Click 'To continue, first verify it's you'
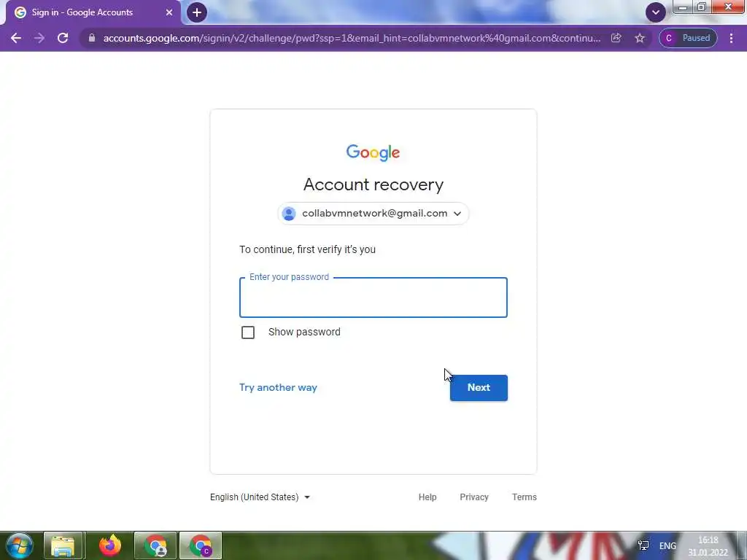 307,249
